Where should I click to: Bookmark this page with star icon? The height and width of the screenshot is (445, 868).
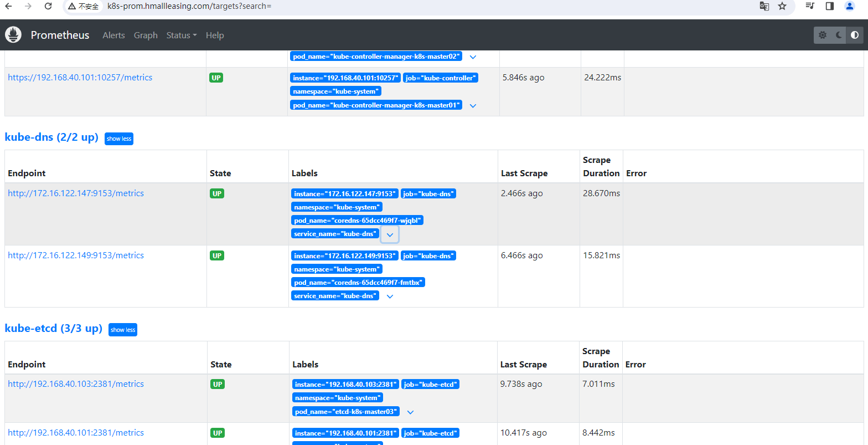(x=782, y=6)
